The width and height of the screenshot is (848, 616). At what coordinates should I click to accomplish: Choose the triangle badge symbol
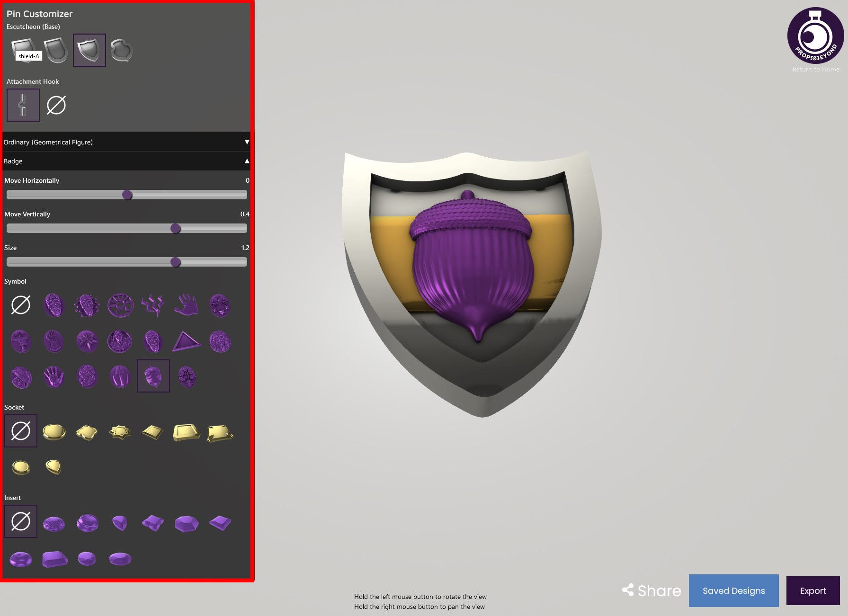[x=186, y=341]
